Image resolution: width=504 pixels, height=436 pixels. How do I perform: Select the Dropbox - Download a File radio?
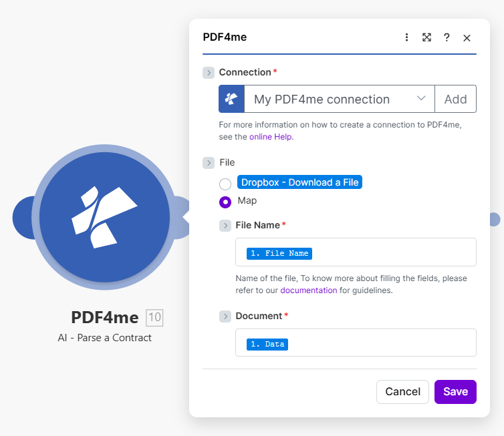pyautogui.click(x=225, y=184)
